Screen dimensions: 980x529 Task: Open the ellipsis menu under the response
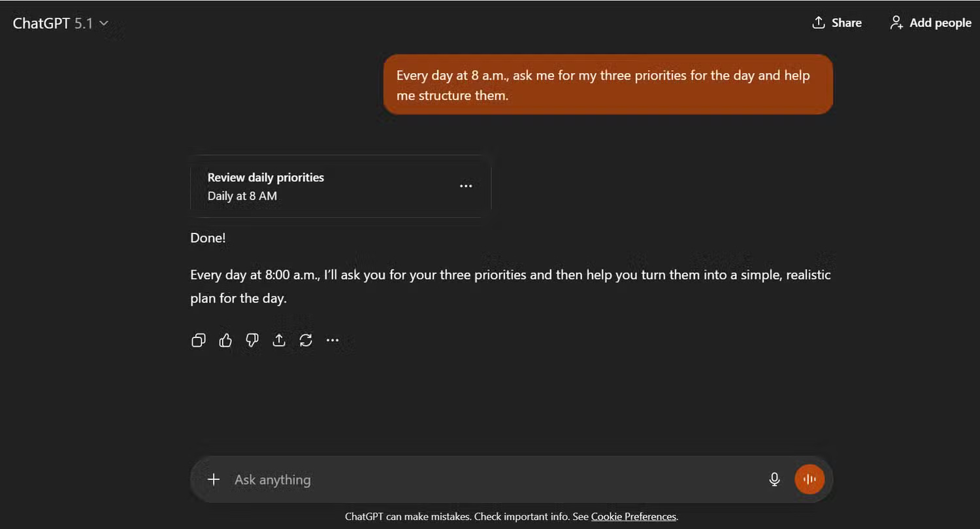point(333,340)
